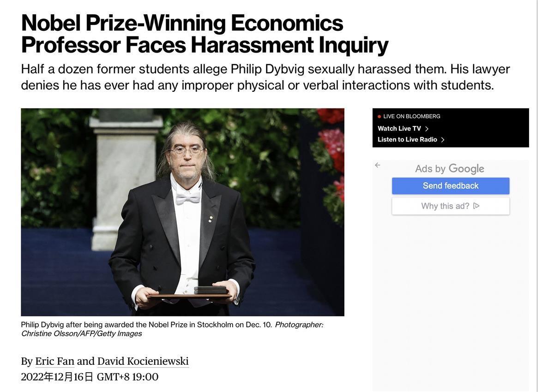The height and width of the screenshot is (392, 554).
Task: Click the Christine Olsson photographer credit
Action: click(81, 333)
